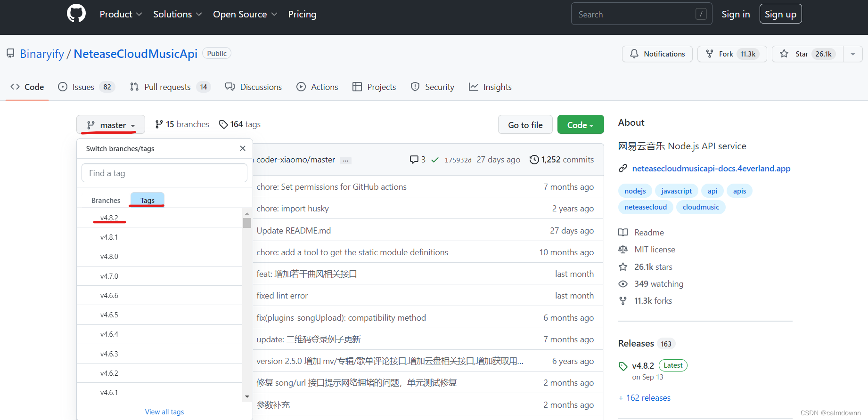View the Insights tab
Viewport: 868px width, 420px height.
pos(490,87)
